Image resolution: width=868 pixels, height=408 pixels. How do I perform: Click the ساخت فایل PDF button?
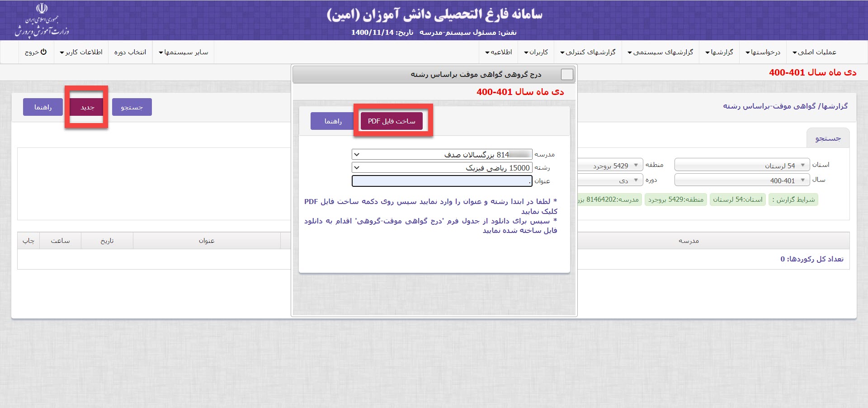tap(392, 121)
